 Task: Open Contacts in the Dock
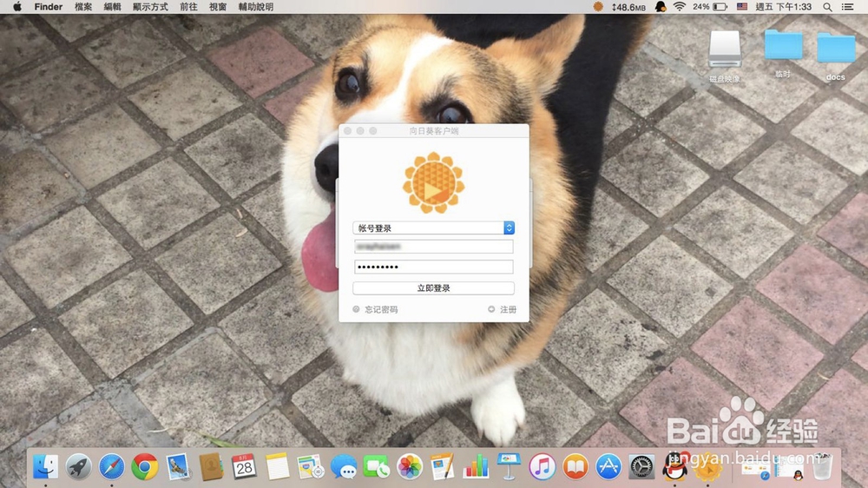pyautogui.click(x=211, y=466)
